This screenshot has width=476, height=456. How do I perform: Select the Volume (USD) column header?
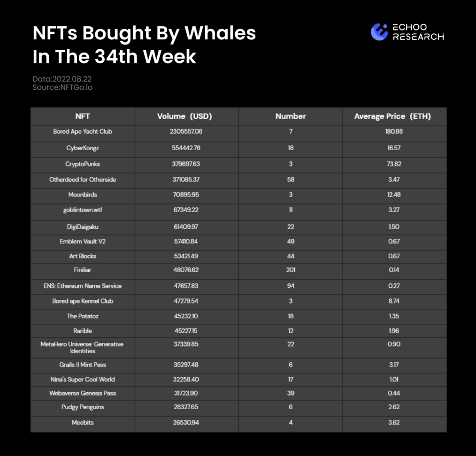(x=184, y=116)
